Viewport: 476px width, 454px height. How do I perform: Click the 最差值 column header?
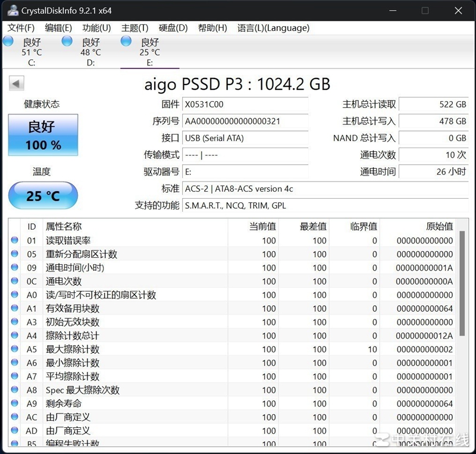tap(304, 226)
